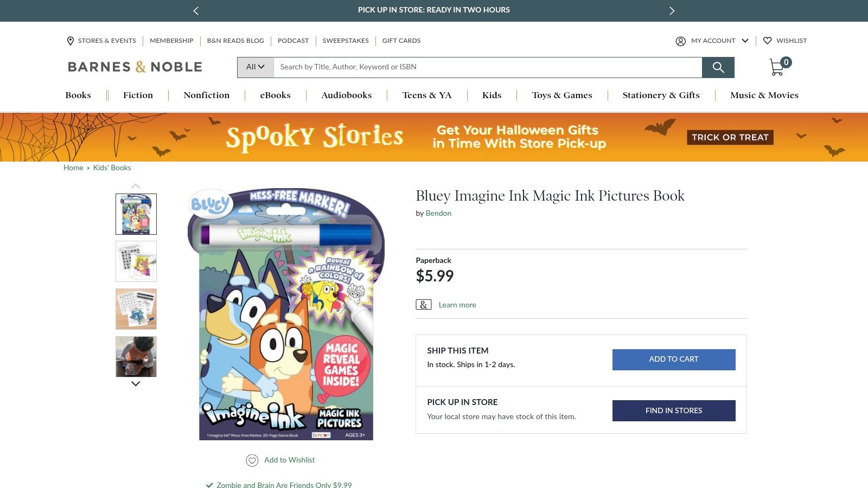Open the shopping cart icon
Viewport: 868px width, 488px height.
(x=777, y=68)
